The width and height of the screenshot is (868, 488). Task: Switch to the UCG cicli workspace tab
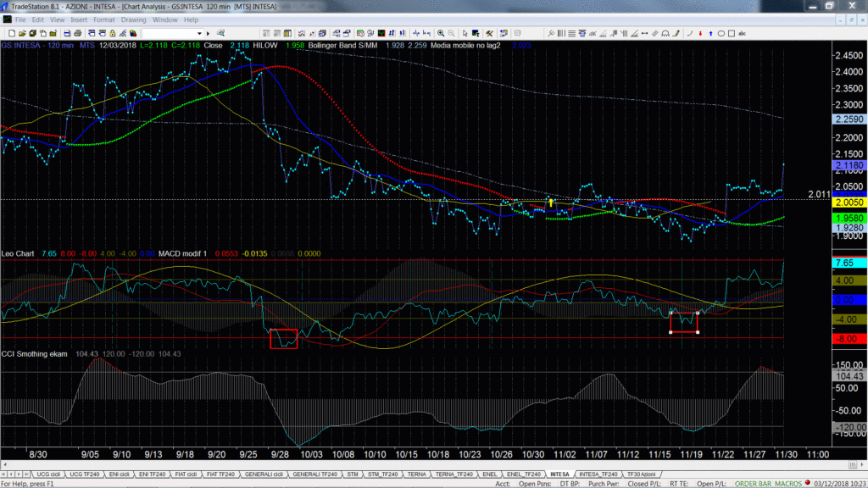click(48, 474)
